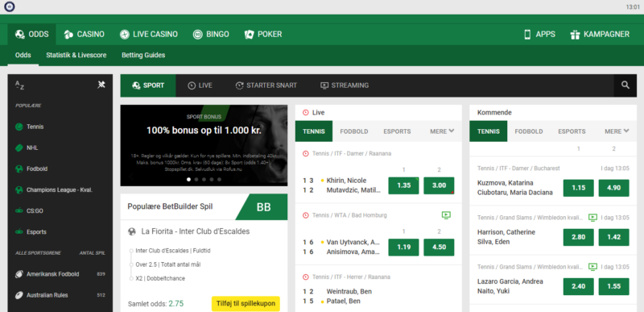644x312 pixels.
Task: Click the Apps phone icon
Action: click(527, 35)
